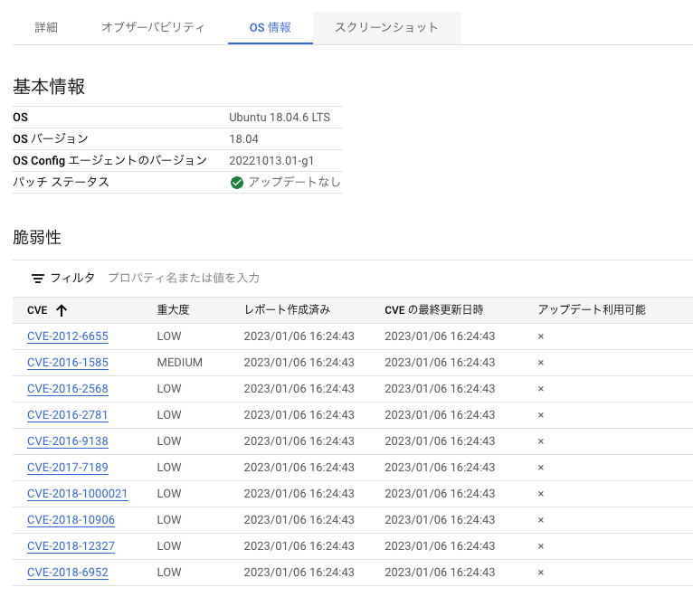Screen dimensions: 693x616
Task: Click the filter icon above the table
Action: (x=38, y=279)
